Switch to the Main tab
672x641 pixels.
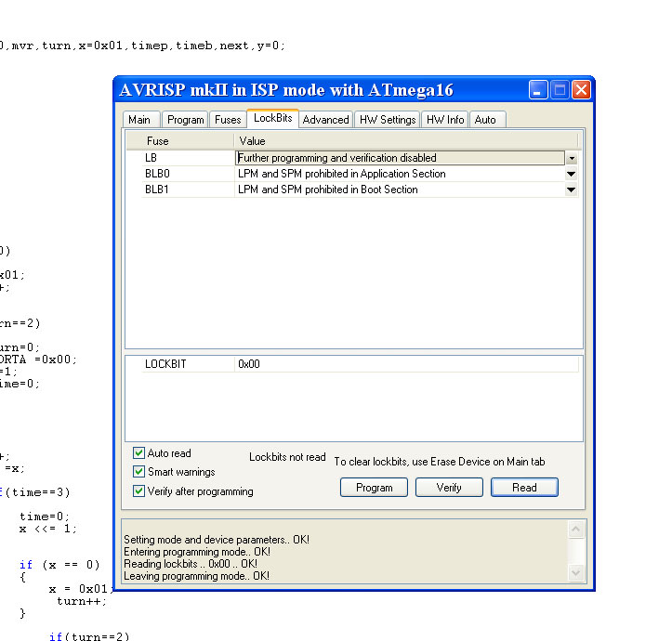pyautogui.click(x=141, y=120)
